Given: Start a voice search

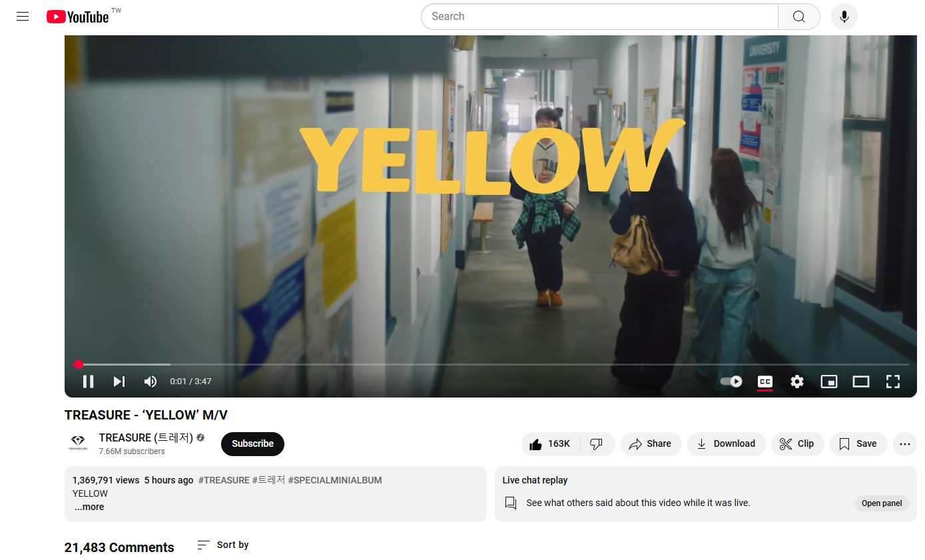Looking at the screenshot, I should pyautogui.click(x=844, y=16).
